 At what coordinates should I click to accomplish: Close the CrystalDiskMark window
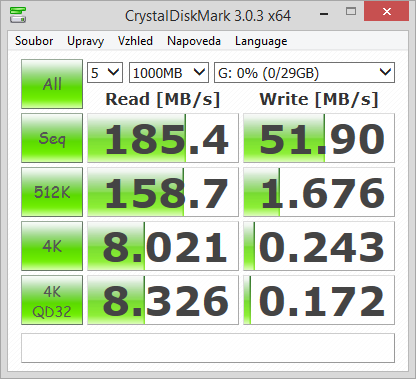[387, 12]
